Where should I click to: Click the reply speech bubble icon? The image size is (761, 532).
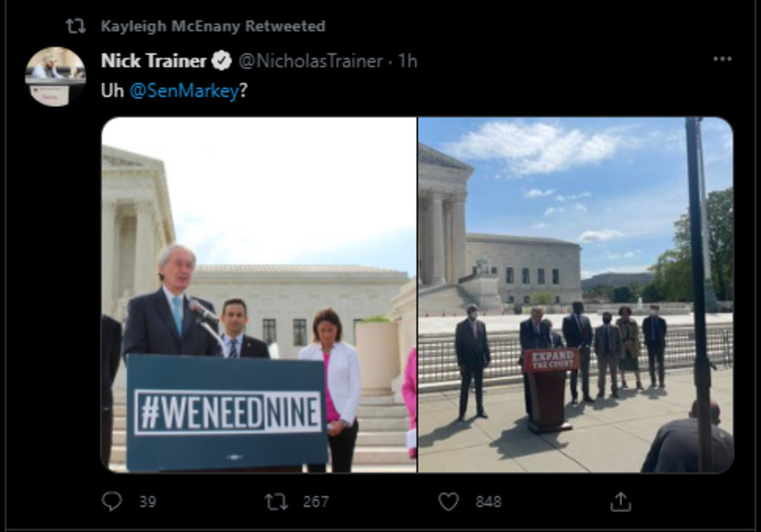click(111, 502)
